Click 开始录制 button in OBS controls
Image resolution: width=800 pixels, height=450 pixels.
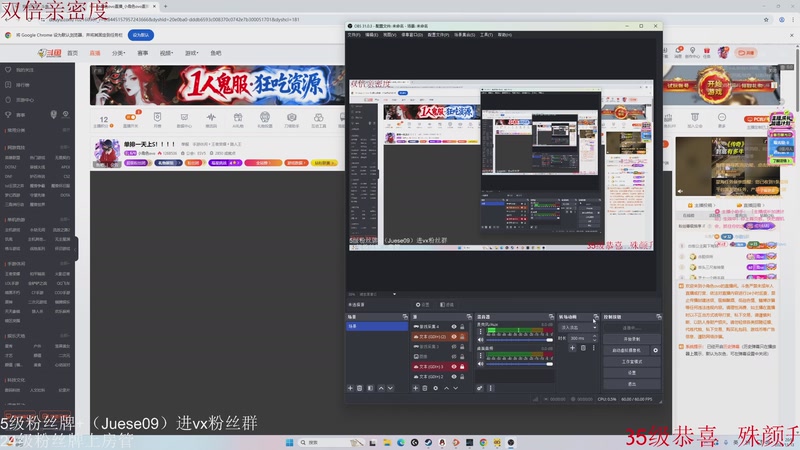(x=632, y=339)
